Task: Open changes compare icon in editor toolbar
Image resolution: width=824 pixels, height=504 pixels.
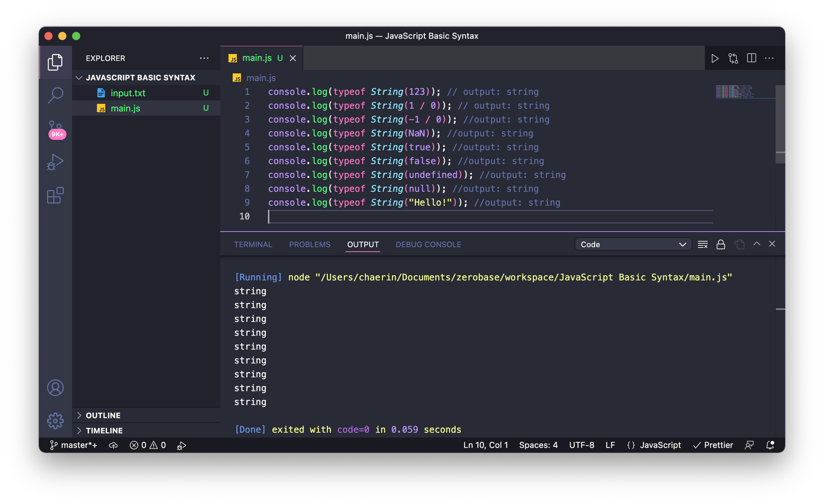Action: pos(733,58)
